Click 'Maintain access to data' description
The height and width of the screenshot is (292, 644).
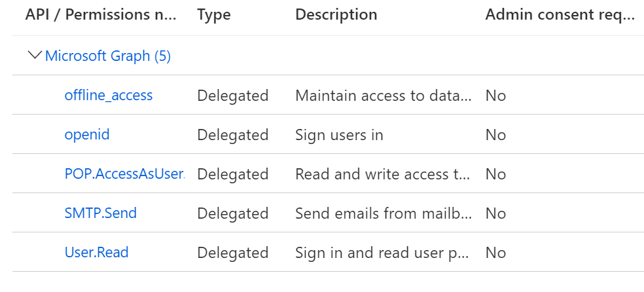click(x=384, y=96)
